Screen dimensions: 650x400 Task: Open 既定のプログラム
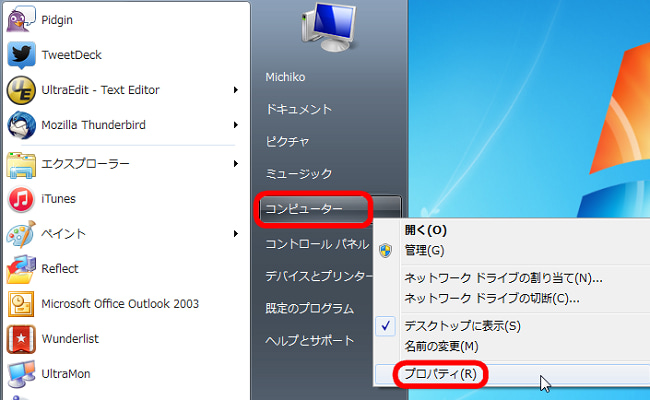[x=310, y=308]
